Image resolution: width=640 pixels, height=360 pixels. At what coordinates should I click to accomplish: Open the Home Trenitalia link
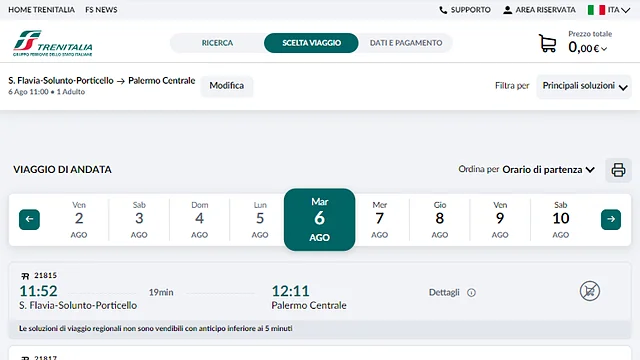tap(41, 10)
